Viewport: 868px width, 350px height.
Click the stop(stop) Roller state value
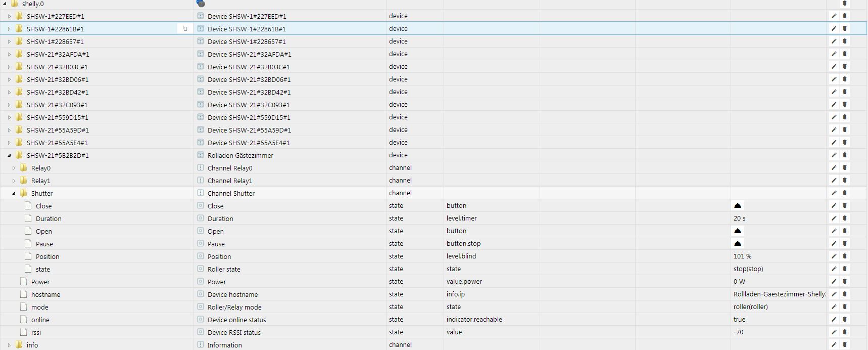point(748,269)
